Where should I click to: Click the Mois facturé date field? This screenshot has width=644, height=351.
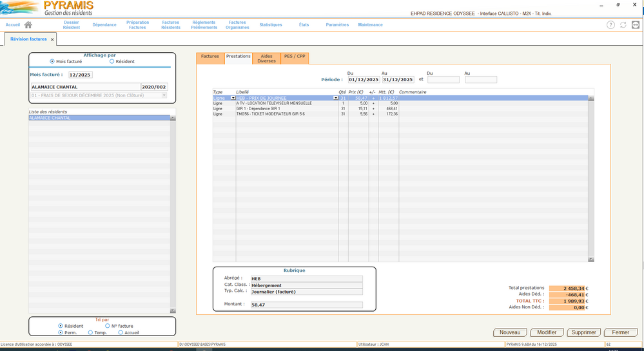(x=81, y=75)
